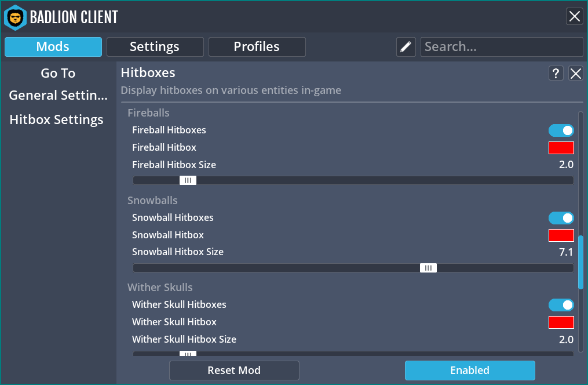The height and width of the screenshot is (385, 588).
Task: Click the Snowball Hitbox Size value 7.1
Action: click(566, 252)
